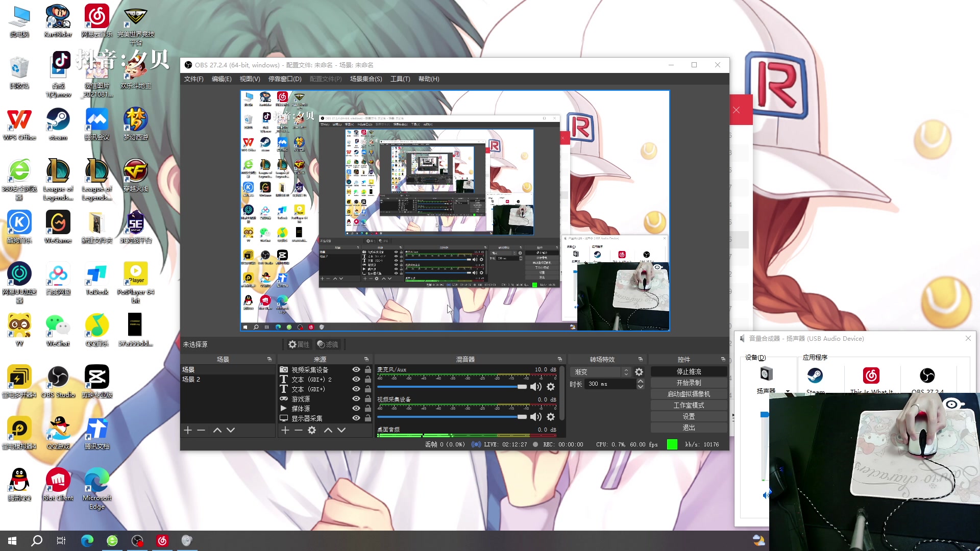Pop out the 场景 dock panel
The width and height of the screenshot is (980, 551).
(x=269, y=359)
